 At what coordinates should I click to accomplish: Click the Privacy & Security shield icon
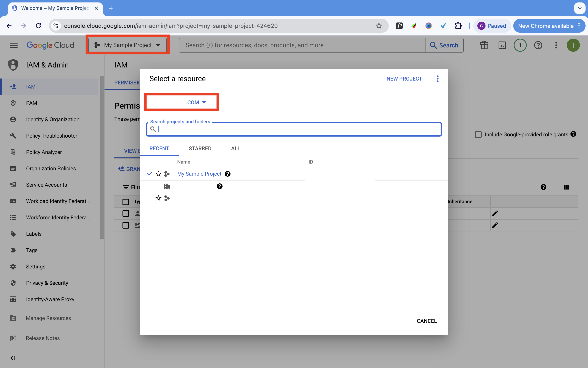[13, 283]
